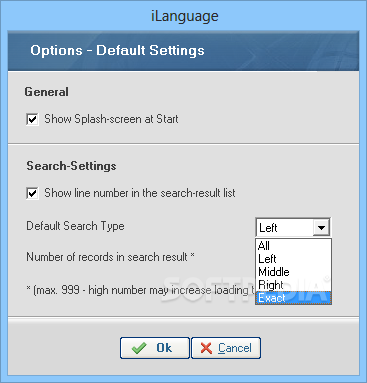
Task: Select Right search type option
Action: click(x=293, y=285)
